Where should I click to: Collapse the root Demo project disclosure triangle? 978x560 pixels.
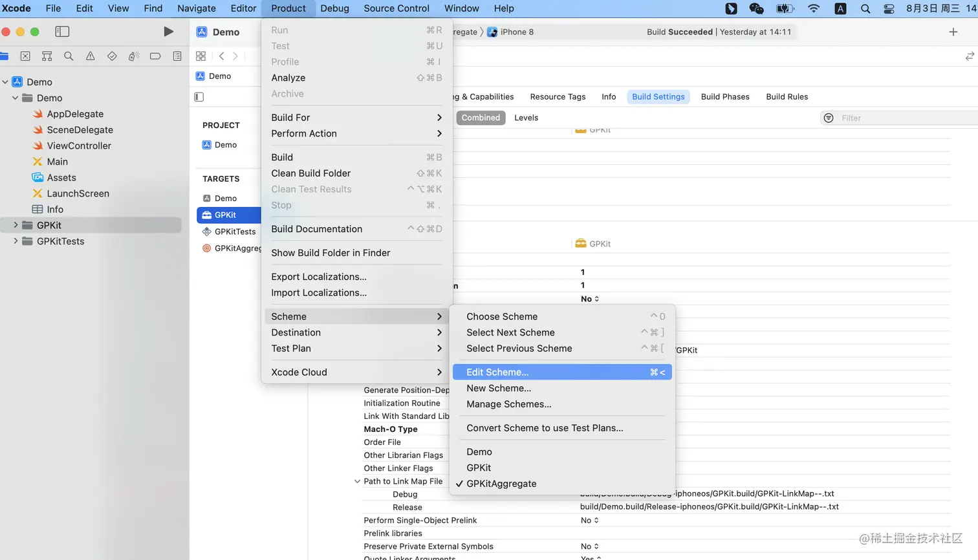point(5,82)
